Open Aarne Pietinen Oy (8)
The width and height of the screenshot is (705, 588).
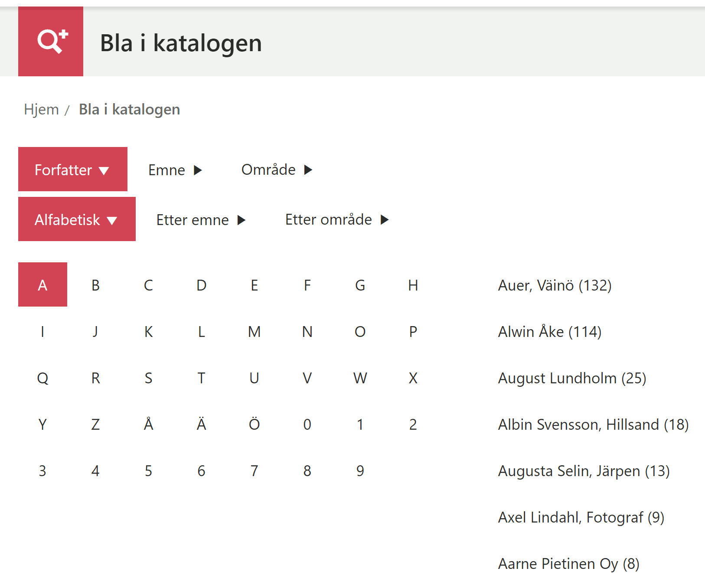point(568,564)
